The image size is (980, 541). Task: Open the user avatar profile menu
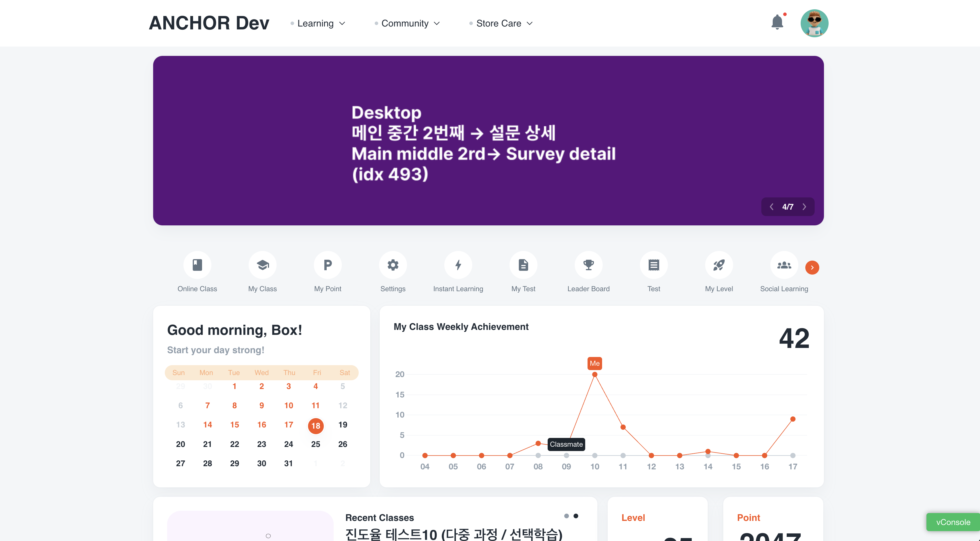click(814, 23)
